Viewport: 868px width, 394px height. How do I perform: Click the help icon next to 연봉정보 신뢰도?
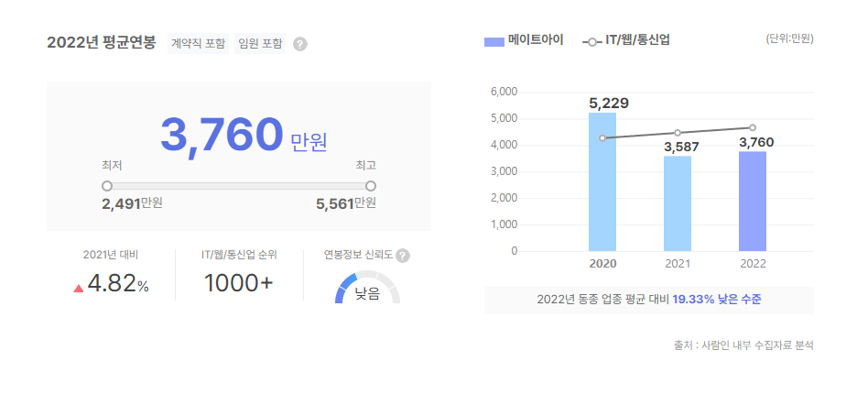point(403,256)
